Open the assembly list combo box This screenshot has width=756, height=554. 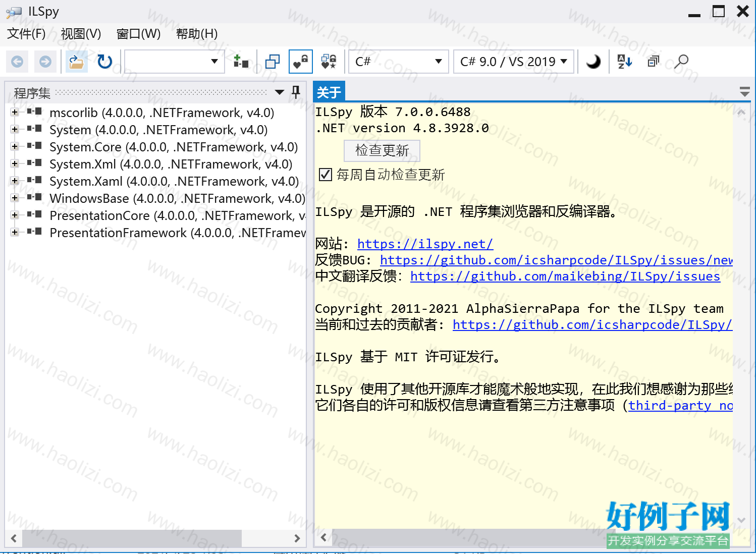tap(175, 62)
